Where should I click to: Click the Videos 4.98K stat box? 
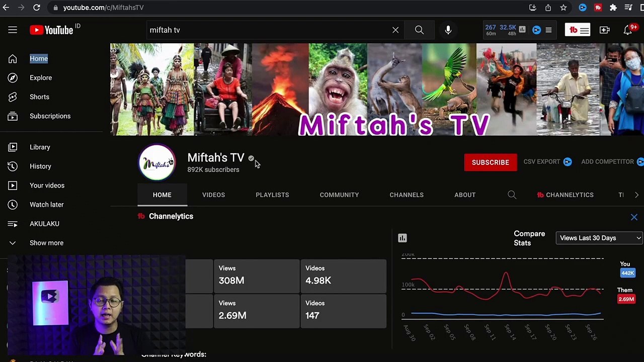point(343,276)
